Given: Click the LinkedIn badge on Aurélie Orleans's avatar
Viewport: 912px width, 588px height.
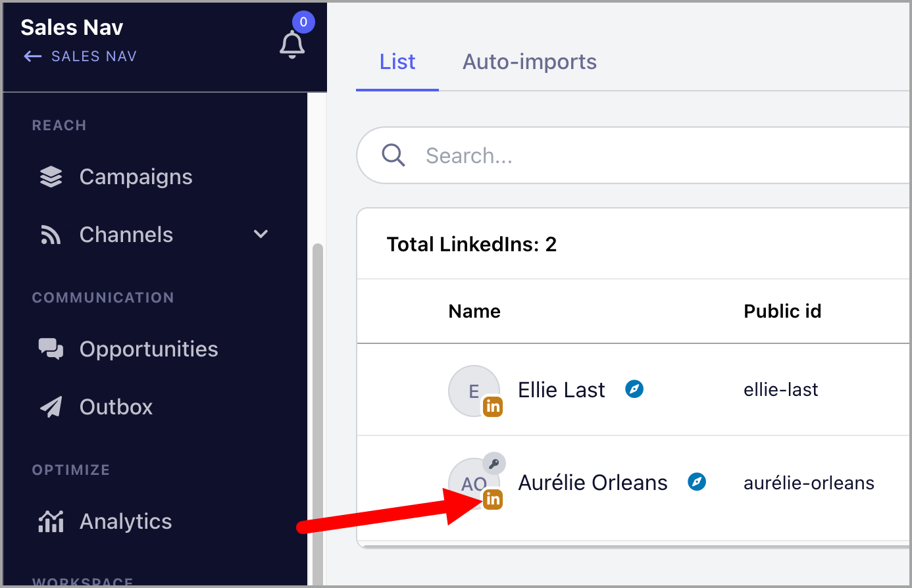Looking at the screenshot, I should point(493,499).
